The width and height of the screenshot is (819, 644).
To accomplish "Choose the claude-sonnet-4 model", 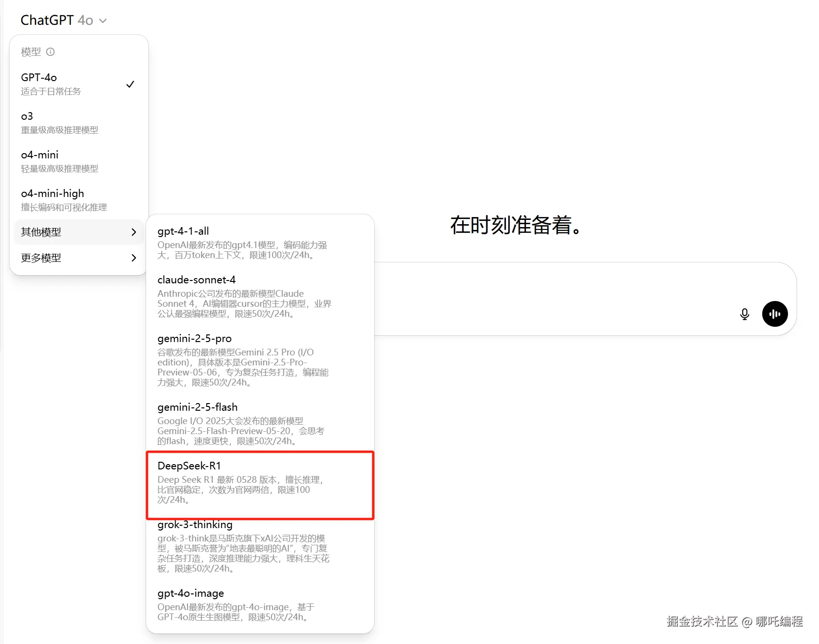I will 260,296.
